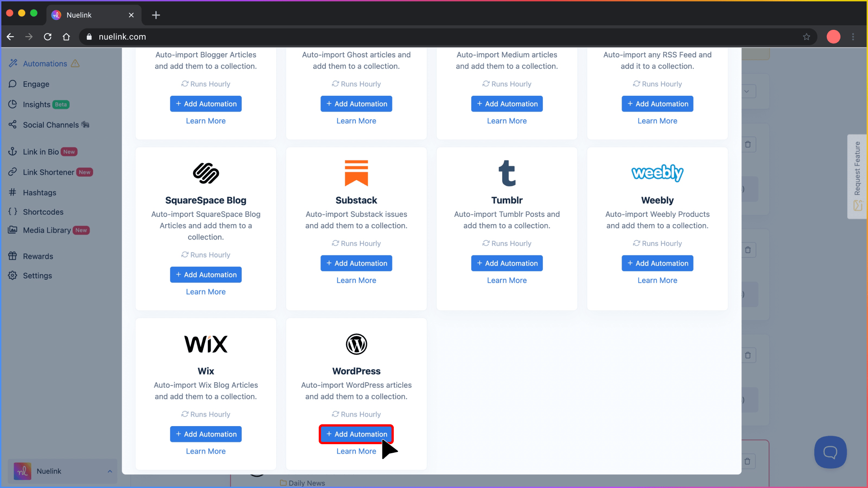Learn More about RSS Feed automation
868x488 pixels.
[x=657, y=121]
